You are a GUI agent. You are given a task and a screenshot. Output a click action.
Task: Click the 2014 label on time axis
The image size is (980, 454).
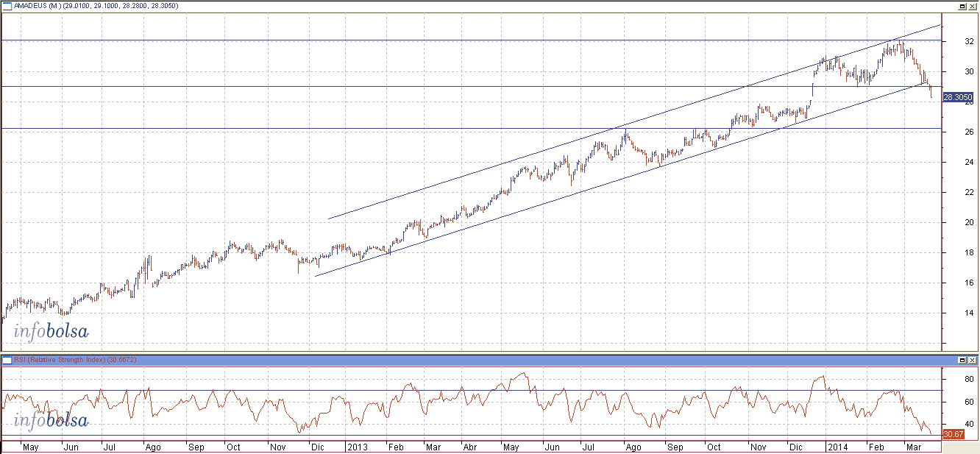[837, 447]
